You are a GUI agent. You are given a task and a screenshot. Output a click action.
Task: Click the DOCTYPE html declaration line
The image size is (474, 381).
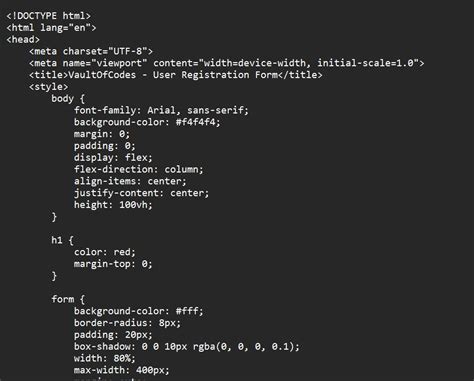point(48,16)
